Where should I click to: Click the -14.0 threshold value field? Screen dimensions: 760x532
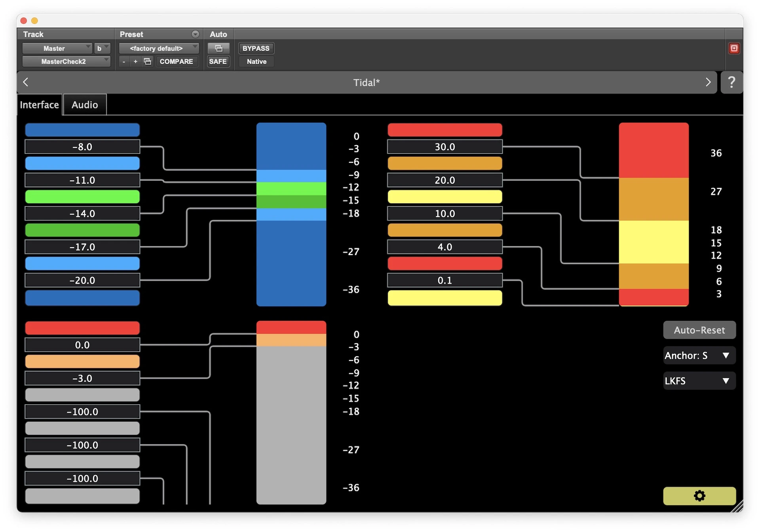tap(82, 214)
